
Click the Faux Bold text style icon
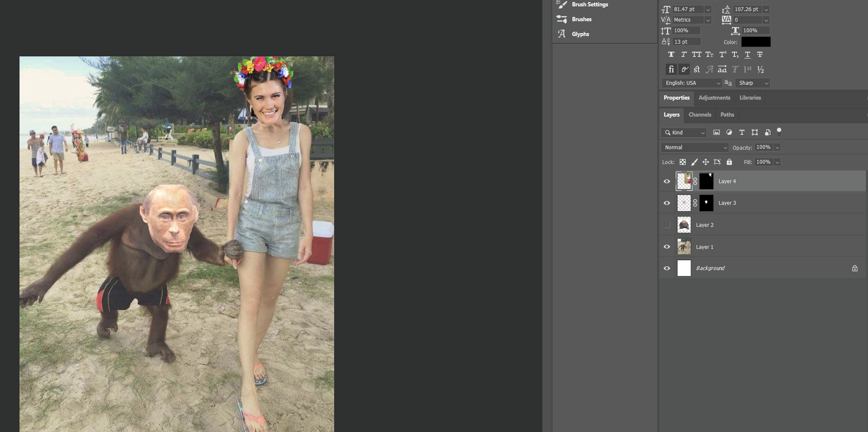click(x=671, y=55)
